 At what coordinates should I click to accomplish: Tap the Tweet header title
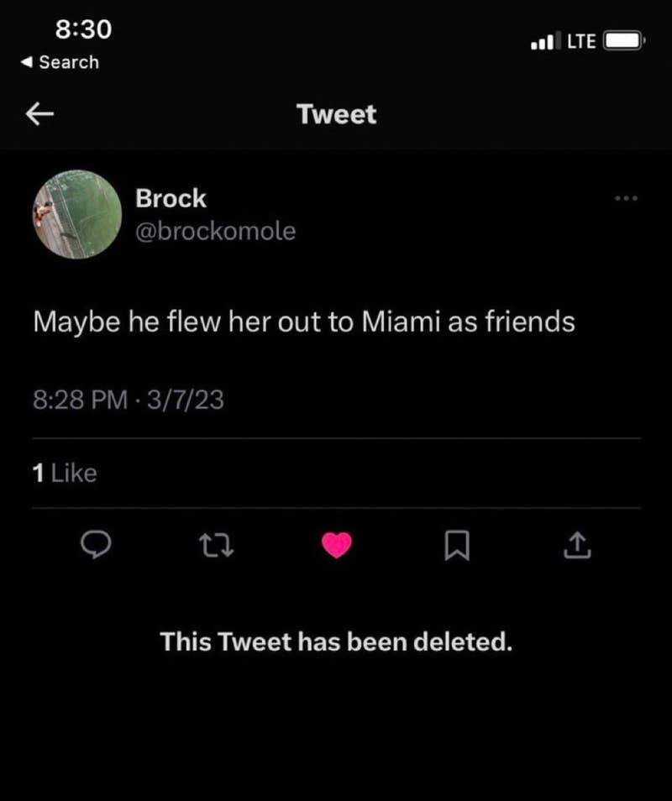(336, 114)
